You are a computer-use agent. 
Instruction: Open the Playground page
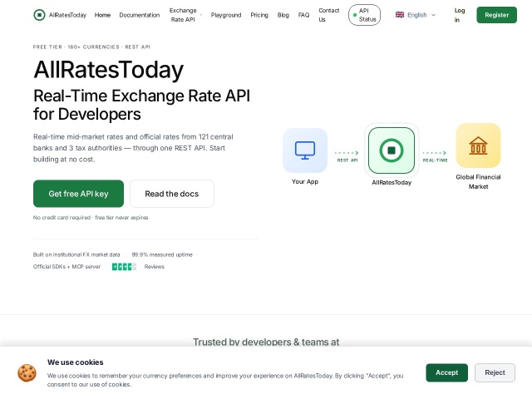click(x=226, y=15)
